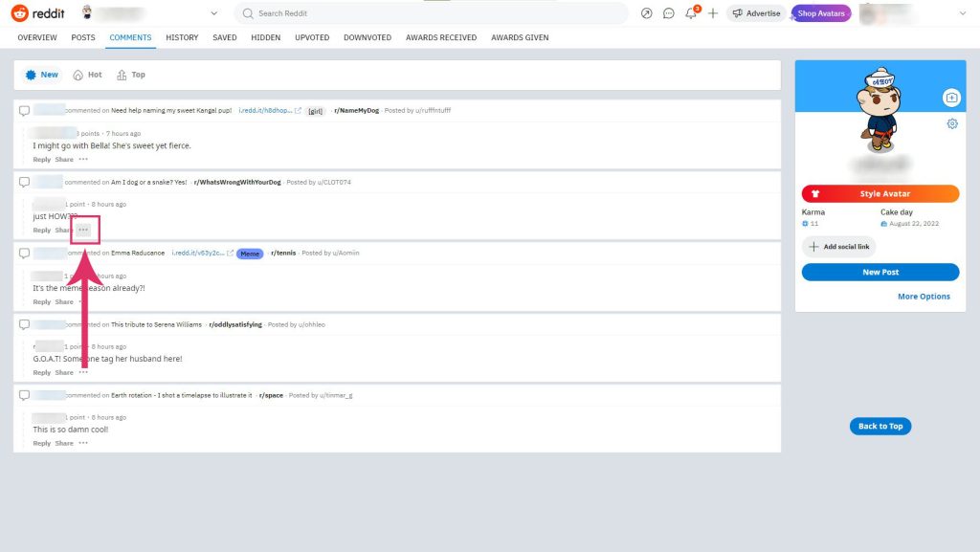Click comment icon beside Emma Raducanoe post

pyautogui.click(x=24, y=253)
